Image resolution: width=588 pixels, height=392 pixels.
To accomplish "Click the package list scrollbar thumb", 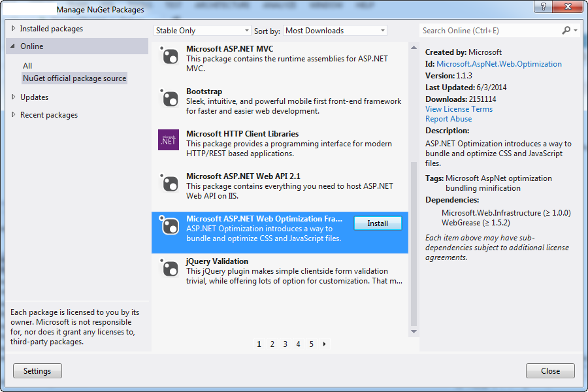I will point(414,244).
